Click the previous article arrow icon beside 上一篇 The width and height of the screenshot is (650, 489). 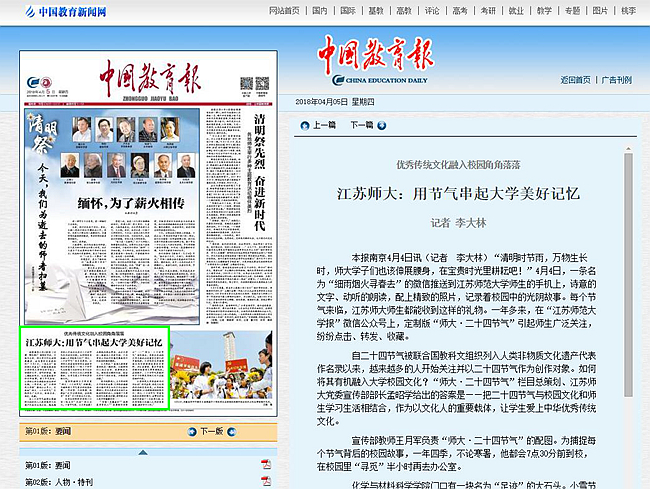click(x=304, y=126)
